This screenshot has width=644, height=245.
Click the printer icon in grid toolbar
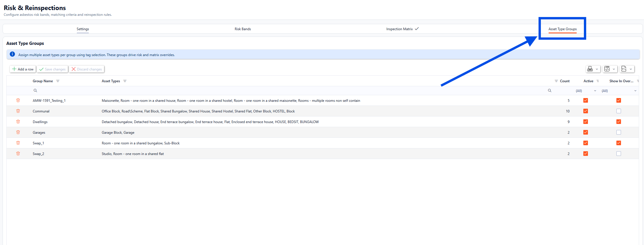(x=590, y=69)
